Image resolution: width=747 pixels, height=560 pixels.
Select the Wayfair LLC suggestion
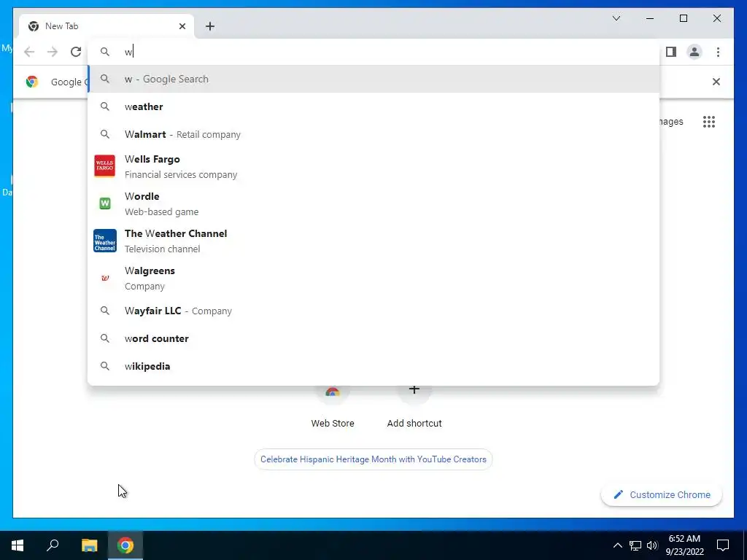pos(374,311)
